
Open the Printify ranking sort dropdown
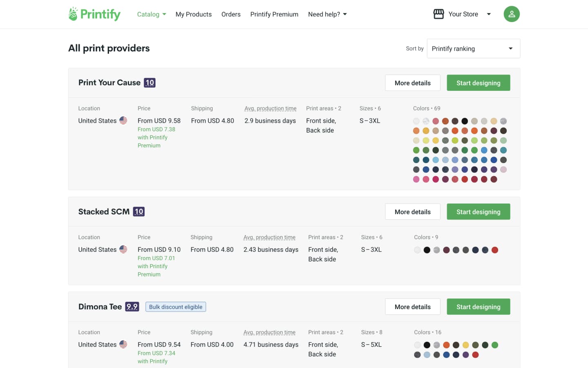473,49
